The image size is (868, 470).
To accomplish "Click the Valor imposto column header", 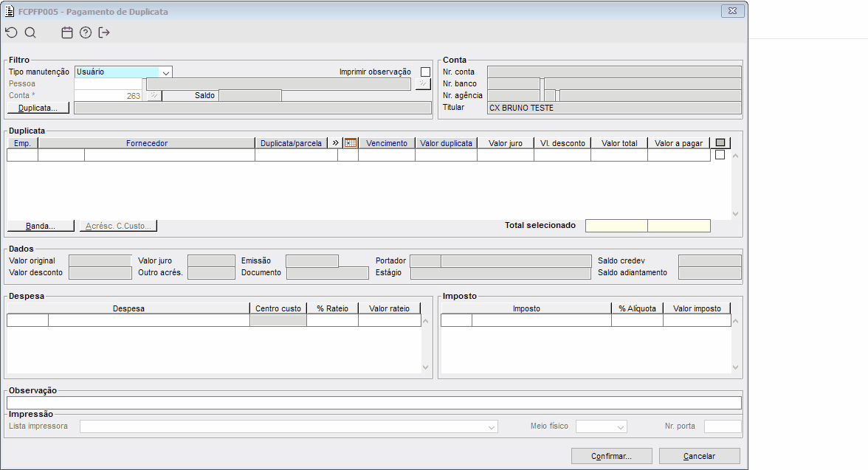I will 697,308.
